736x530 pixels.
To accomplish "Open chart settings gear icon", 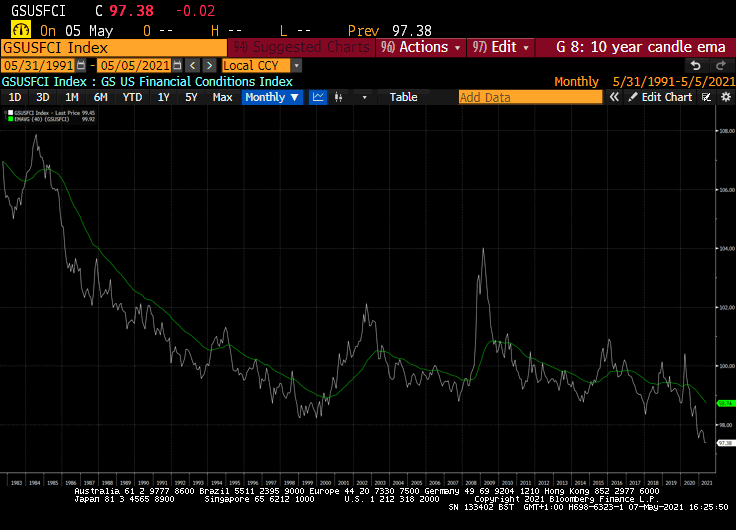I will pyautogui.click(x=724, y=97).
